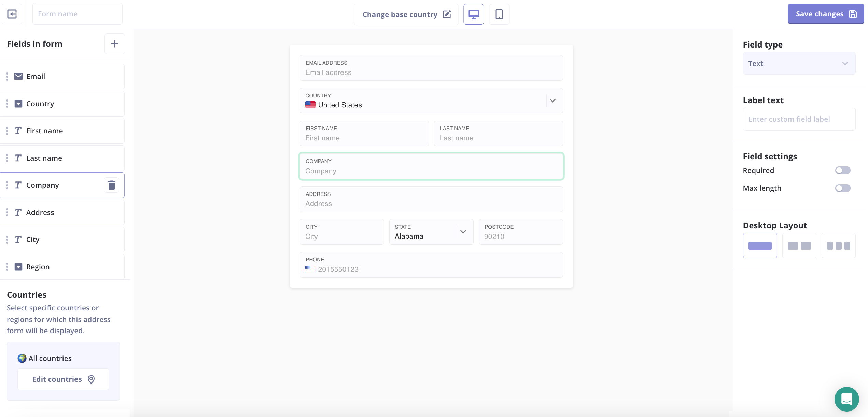
Task: Select single-column desktop layout
Action: click(760, 245)
